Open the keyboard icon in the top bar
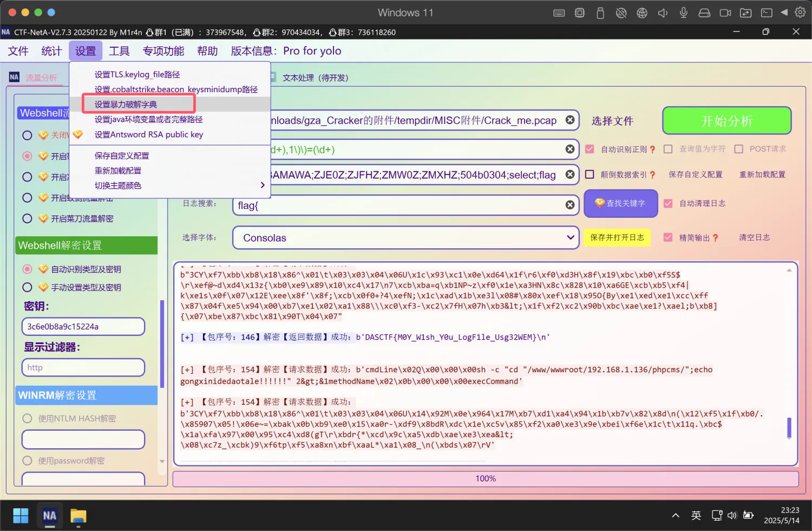Screen dimensions: 812x531 pos(559,12)
